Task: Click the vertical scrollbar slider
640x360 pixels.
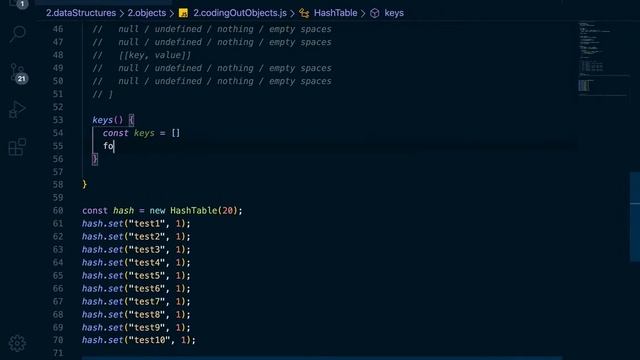Action: [x=635, y=216]
